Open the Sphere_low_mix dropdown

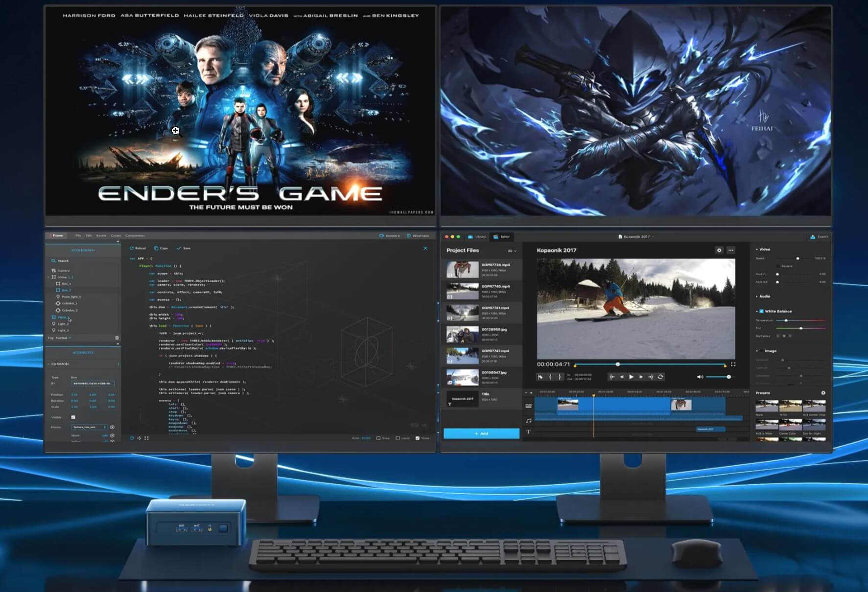(90, 427)
